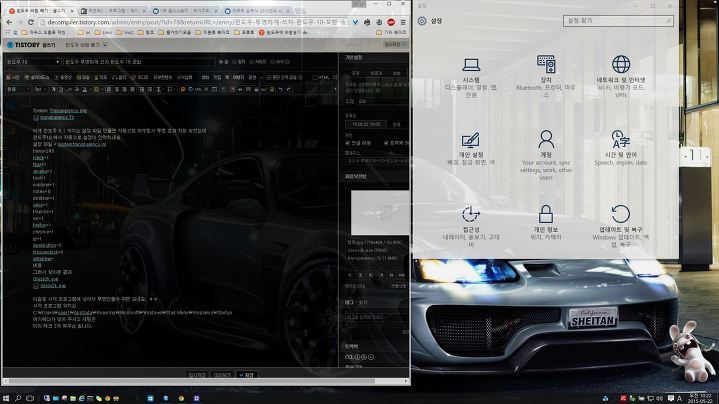Screen dimensions: 719x404
Task: Select the 글 post type radio button
Action: click(223, 61)
